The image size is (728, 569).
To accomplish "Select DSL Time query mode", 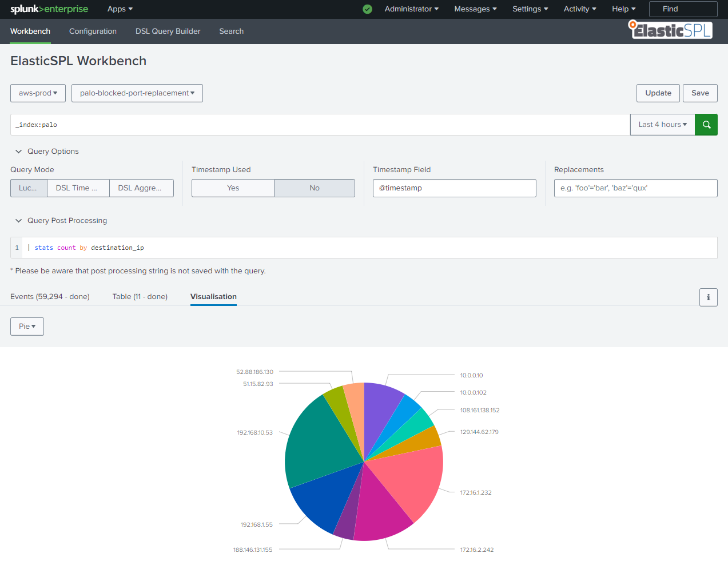I will 78,188.
